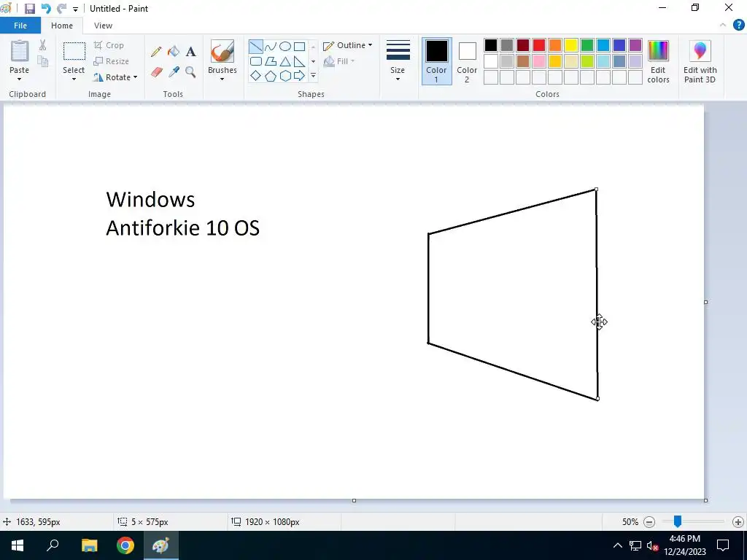Open the shape Outline dropdown
This screenshot has height=560, width=747.
[348, 45]
